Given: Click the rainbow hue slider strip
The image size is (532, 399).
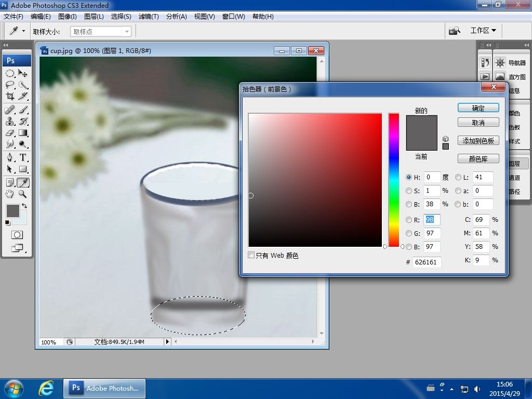Looking at the screenshot, I should (x=394, y=179).
